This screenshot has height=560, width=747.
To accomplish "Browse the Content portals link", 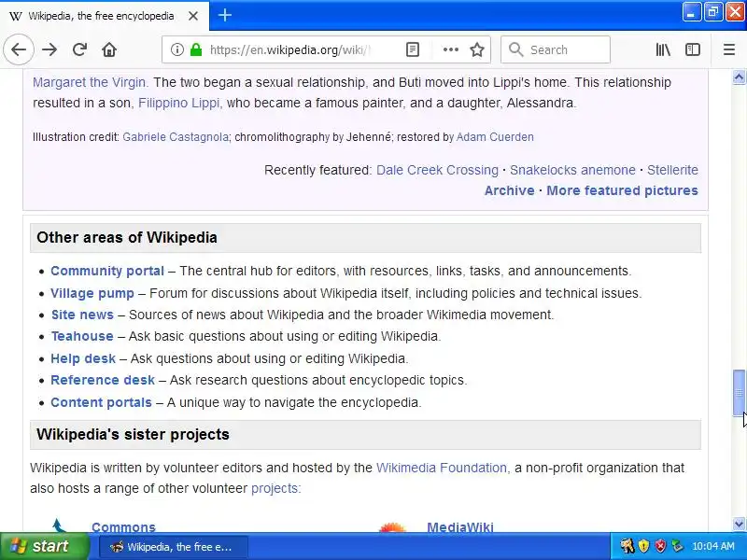I will (101, 402).
